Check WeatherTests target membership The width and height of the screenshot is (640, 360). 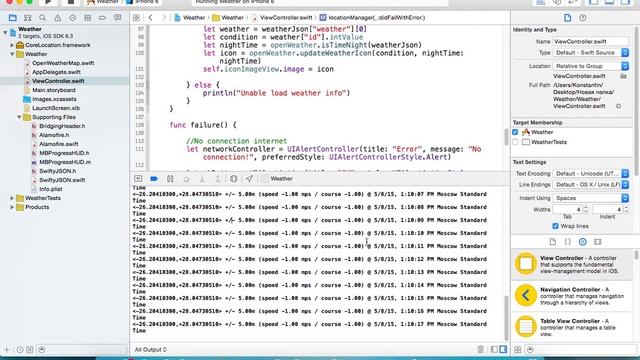[x=515, y=142]
